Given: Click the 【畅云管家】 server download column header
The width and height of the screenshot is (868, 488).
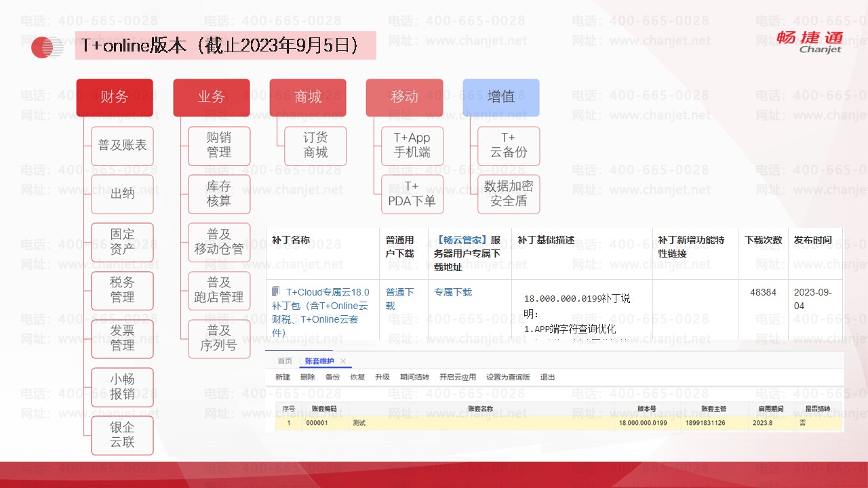Looking at the screenshot, I should (x=469, y=253).
